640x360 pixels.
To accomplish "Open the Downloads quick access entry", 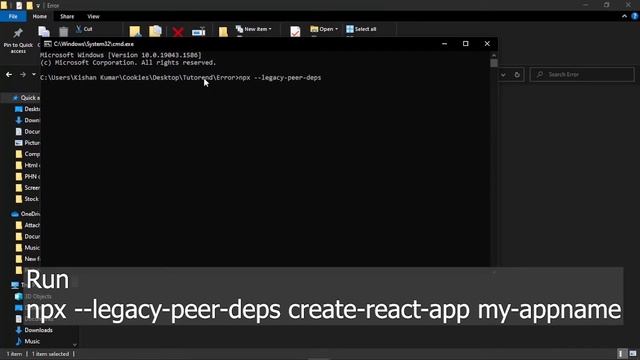I will point(28,120).
